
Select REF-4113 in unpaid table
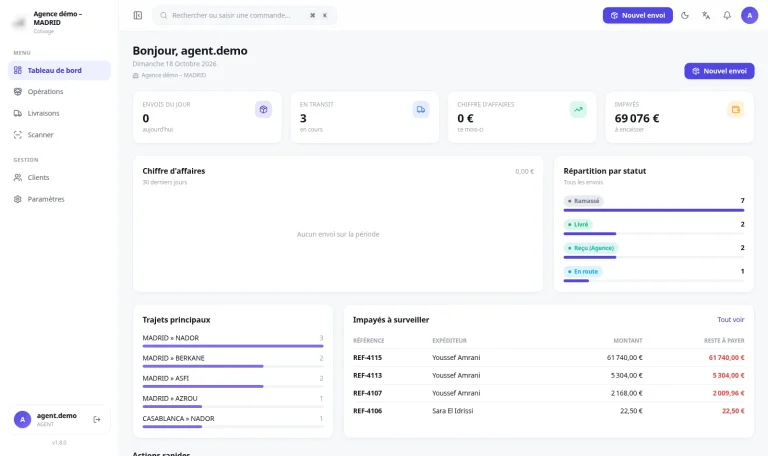(x=367, y=375)
